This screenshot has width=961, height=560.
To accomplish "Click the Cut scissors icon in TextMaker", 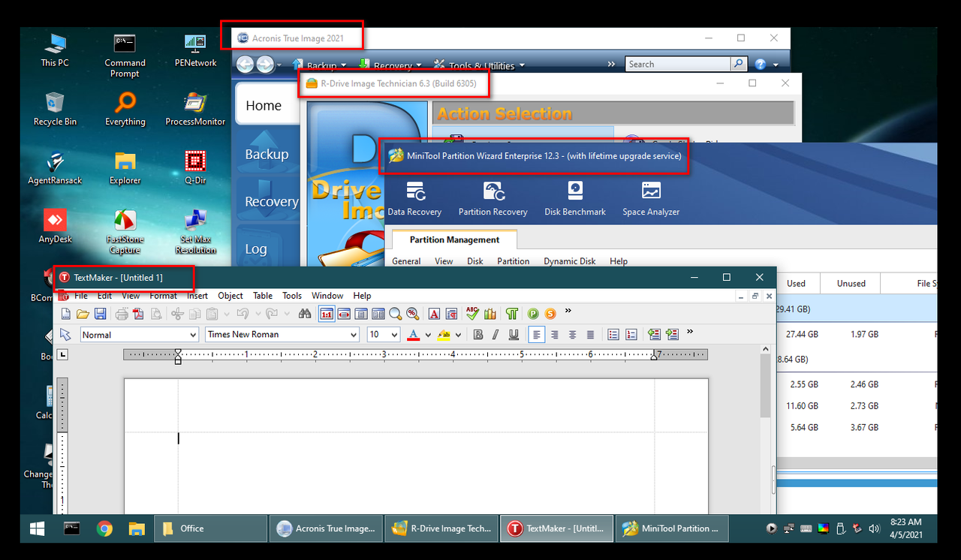I will click(x=177, y=314).
